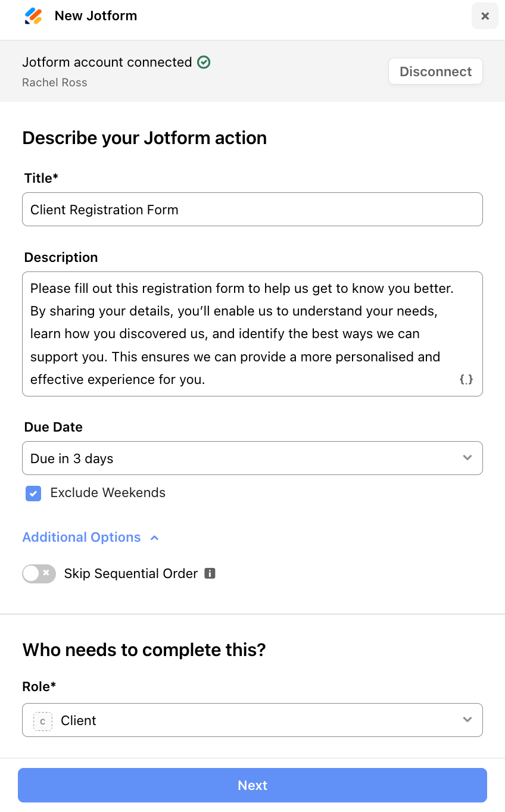
Task: Click the Jotform logo icon
Action: 33,16
